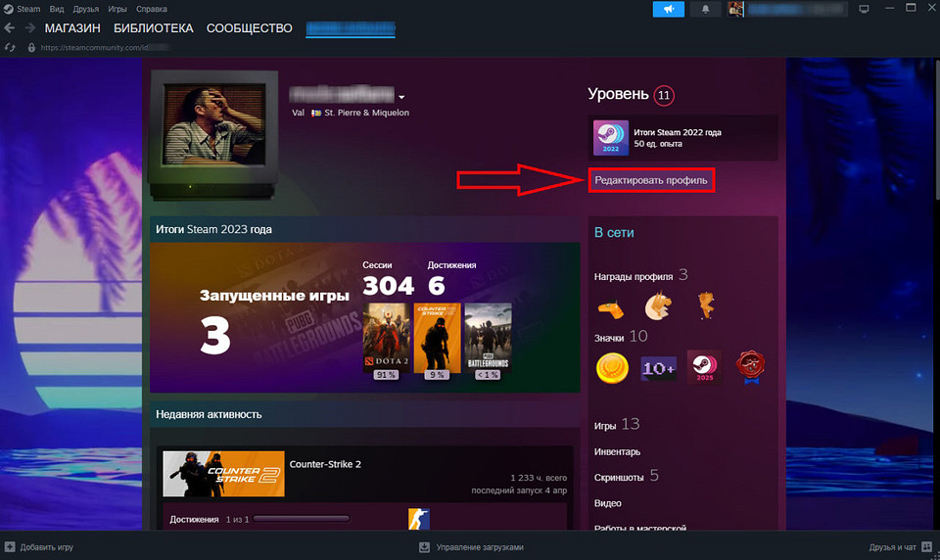Click the Big Picture monitor icon
Screen dimensions: 940x560
pyautogui.click(x=864, y=9)
